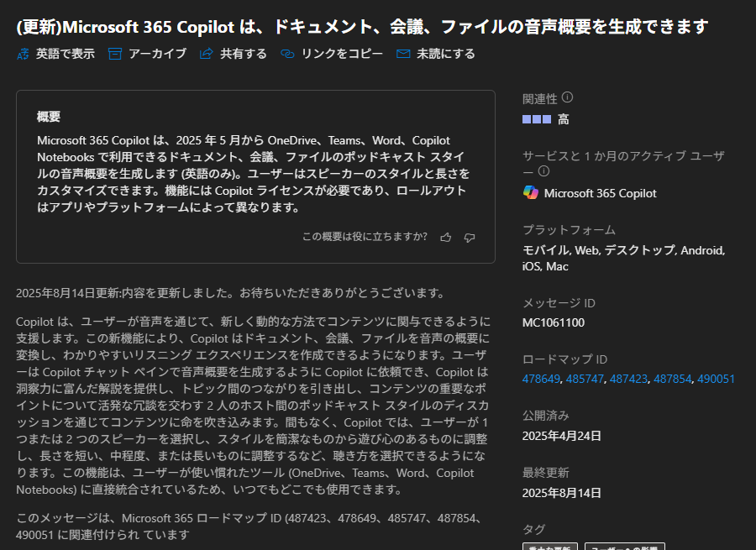Viewport: 756px width, 550px height.
Task: Click the この概要は役に立ちますか? text
Action: click(365, 237)
